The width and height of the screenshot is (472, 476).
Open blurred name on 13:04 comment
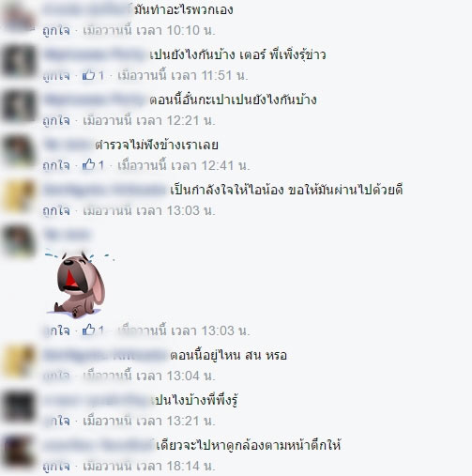(105, 355)
